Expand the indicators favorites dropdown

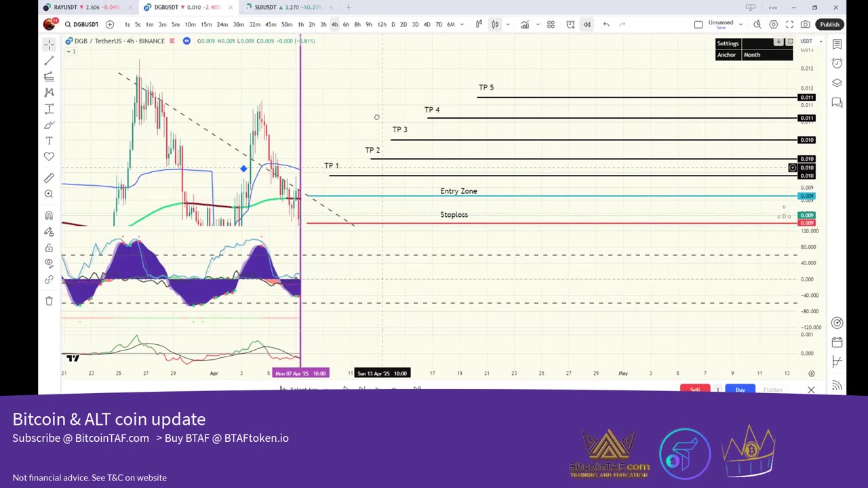coord(536,24)
